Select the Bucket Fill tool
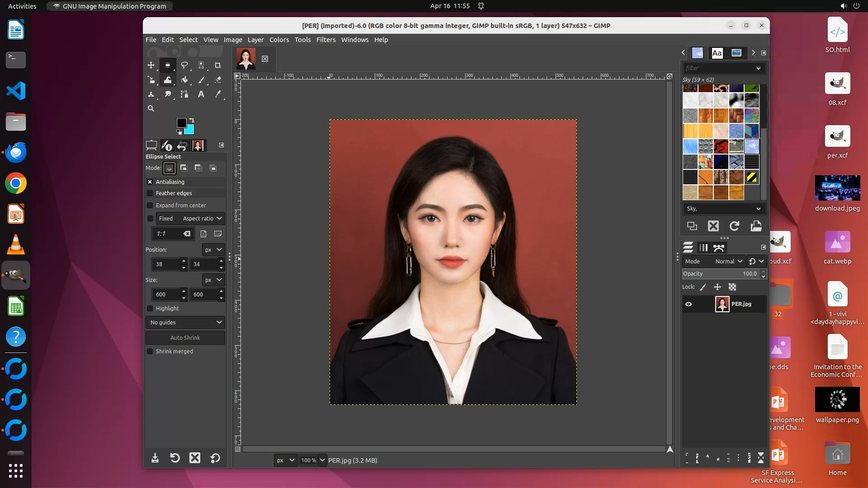Screen dimensions: 868x488 coord(184,80)
